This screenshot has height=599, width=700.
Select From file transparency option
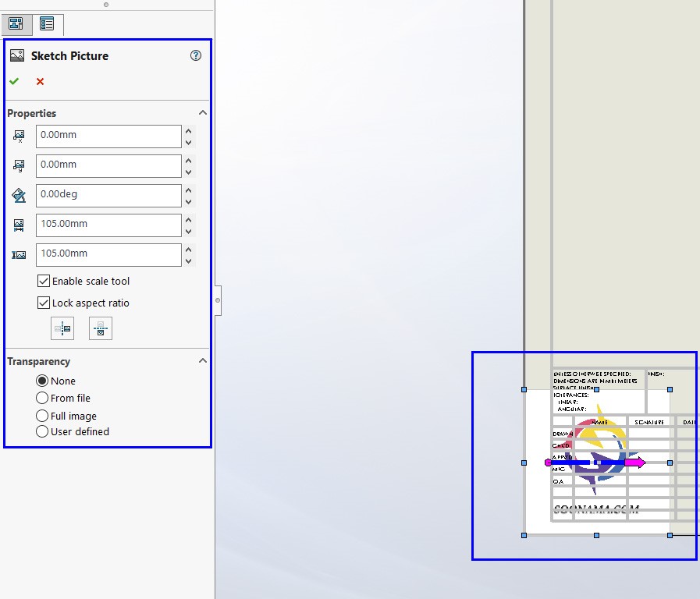click(42, 398)
